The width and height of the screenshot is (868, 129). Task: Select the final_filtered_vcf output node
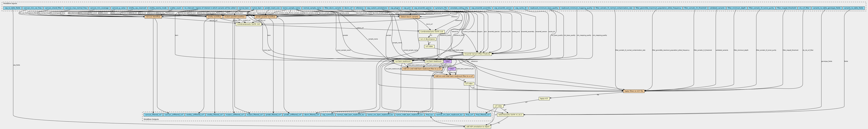(x=483, y=115)
